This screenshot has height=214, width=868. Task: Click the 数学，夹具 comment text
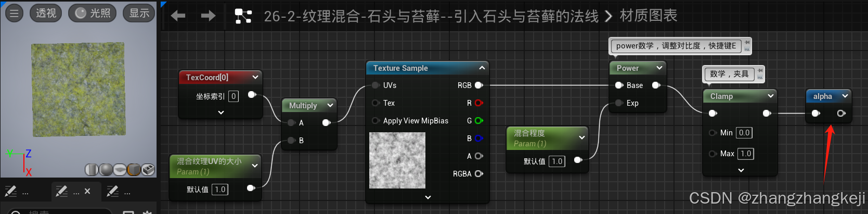pos(729,74)
